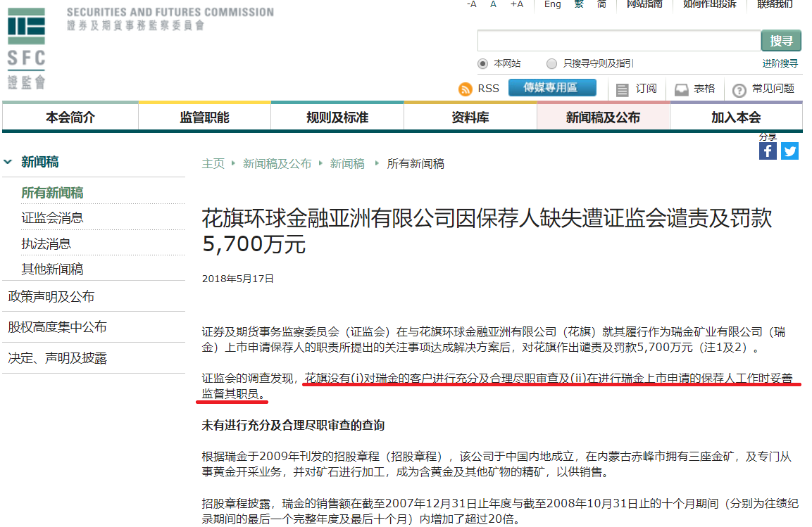This screenshot has height=527, width=812.
Task: Open the RSS feed icon
Action: (x=465, y=89)
